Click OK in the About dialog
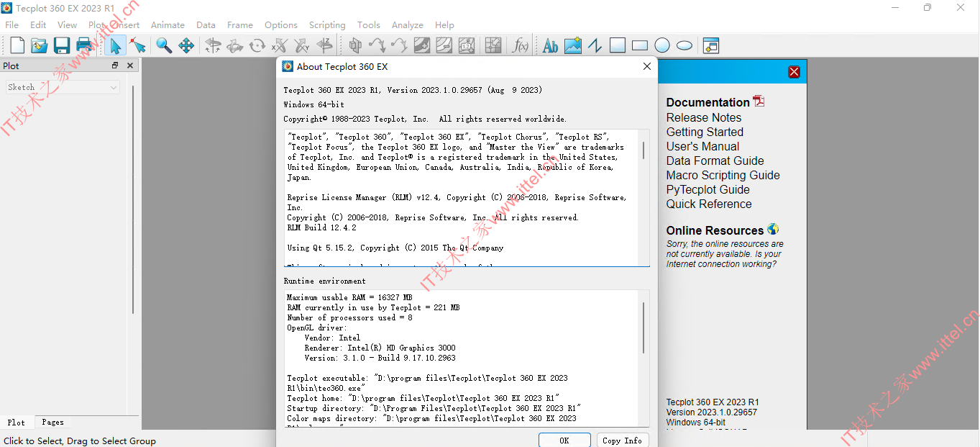Image resolution: width=980 pixels, height=447 pixels. [x=564, y=441]
